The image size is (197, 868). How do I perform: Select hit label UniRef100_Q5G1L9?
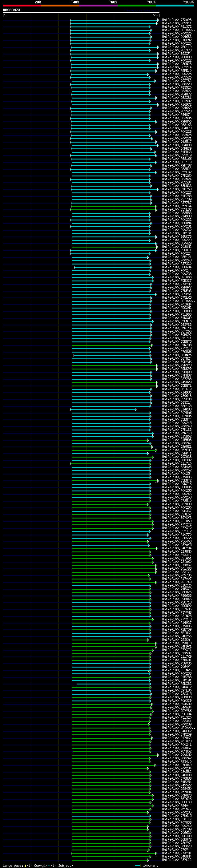176,47
